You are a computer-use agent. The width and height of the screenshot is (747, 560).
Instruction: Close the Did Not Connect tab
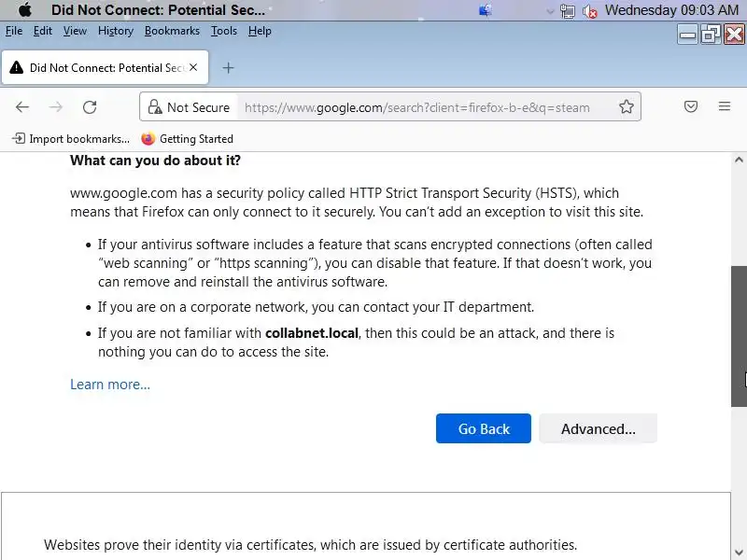[x=193, y=67]
